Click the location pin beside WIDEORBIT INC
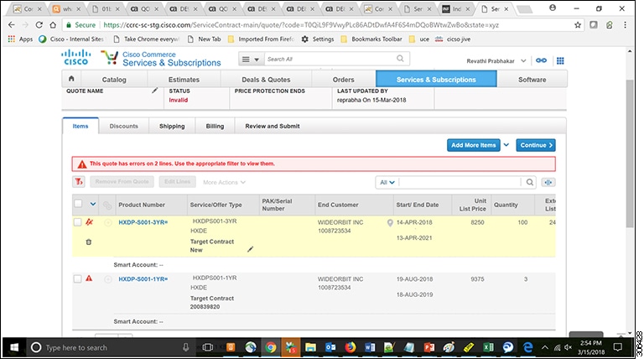The width and height of the screenshot is (644, 359). tap(390, 222)
